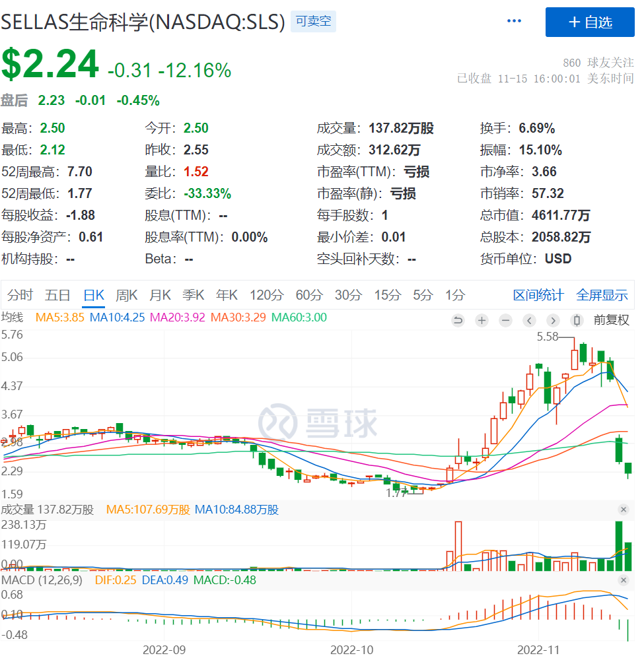Select the 月K chart tab

160,295
